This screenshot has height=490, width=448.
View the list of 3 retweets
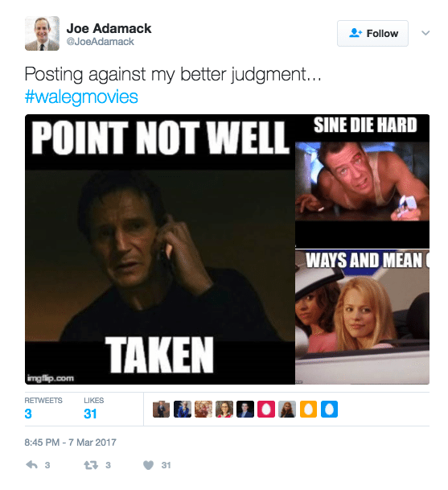[43, 409]
